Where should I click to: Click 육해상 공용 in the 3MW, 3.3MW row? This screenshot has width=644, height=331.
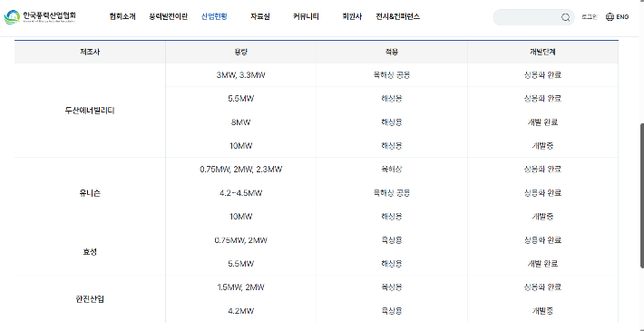(392, 75)
